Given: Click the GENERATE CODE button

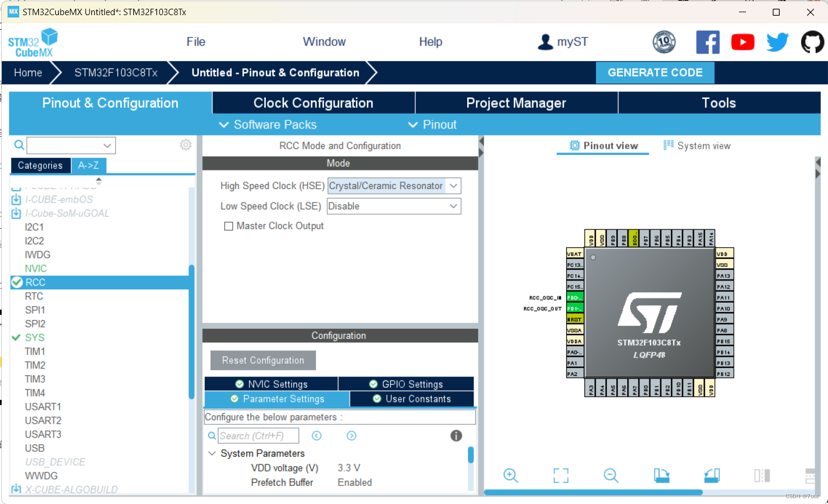Looking at the screenshot, I should pos(655,72).
